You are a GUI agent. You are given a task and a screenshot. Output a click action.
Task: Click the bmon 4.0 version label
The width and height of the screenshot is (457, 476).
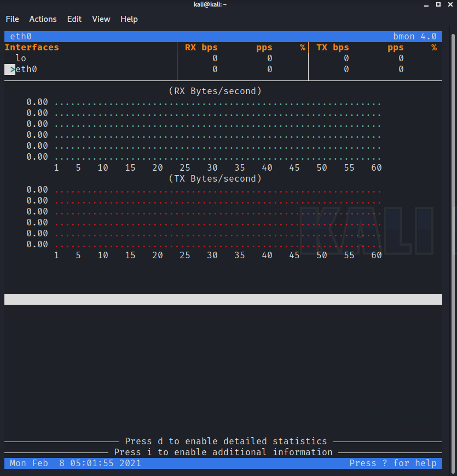pos(414,37)
